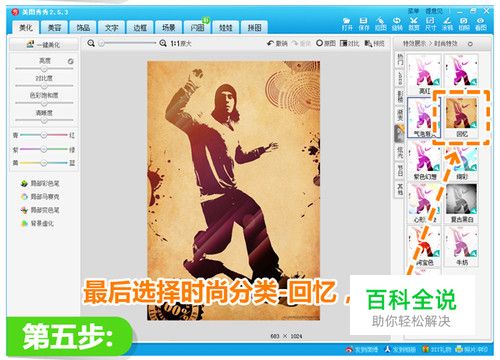Click the 黄-蓝 (yellow-blue) slider handle
Viewport: 500px width, 360px height.
click(x=44, y=163)
